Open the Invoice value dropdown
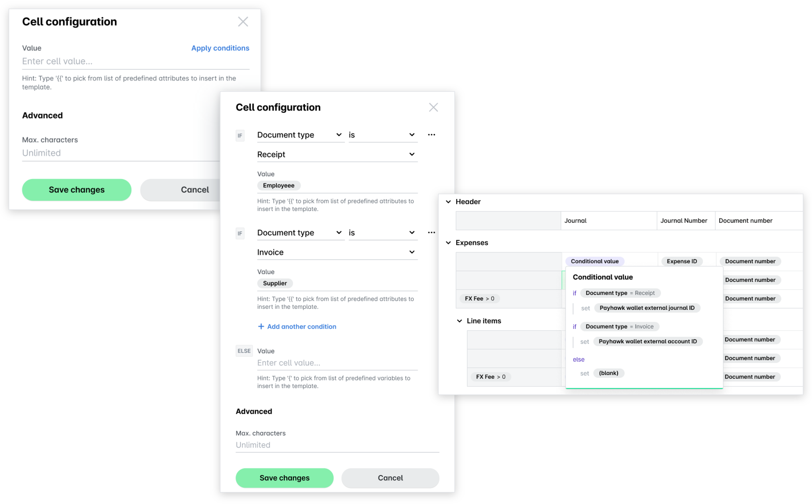 tap(337, 252)
